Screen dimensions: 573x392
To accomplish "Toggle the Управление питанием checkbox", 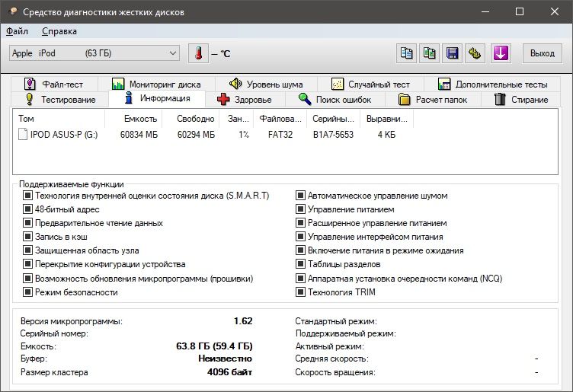I will coord(300,209).
